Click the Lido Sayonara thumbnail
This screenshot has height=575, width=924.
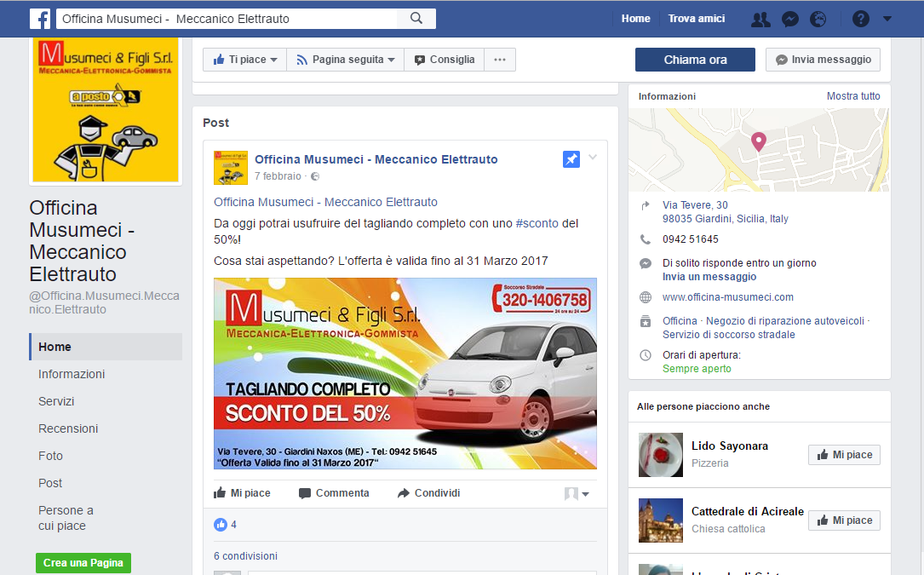point(661,455)
